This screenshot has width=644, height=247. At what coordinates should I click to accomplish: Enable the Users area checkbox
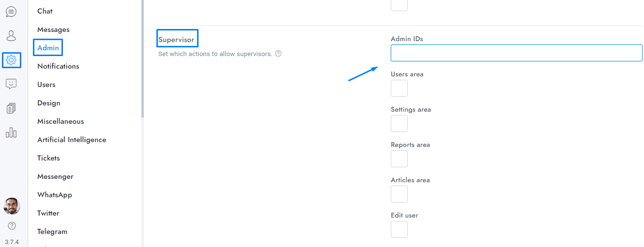[x=399, y=88]
